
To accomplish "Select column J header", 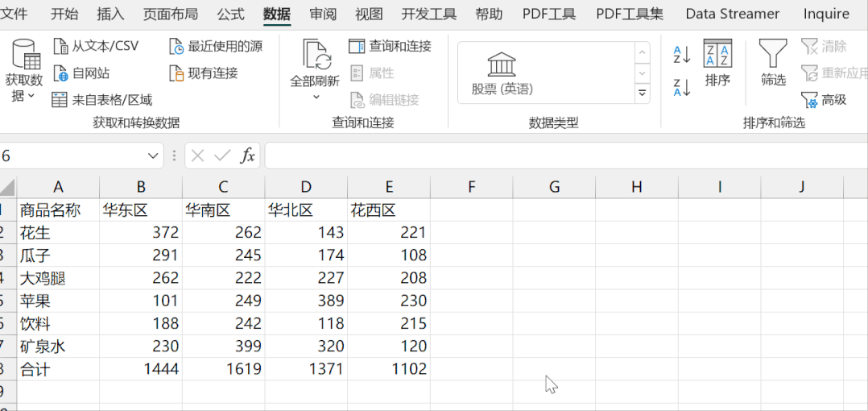I will coord(802,187).
